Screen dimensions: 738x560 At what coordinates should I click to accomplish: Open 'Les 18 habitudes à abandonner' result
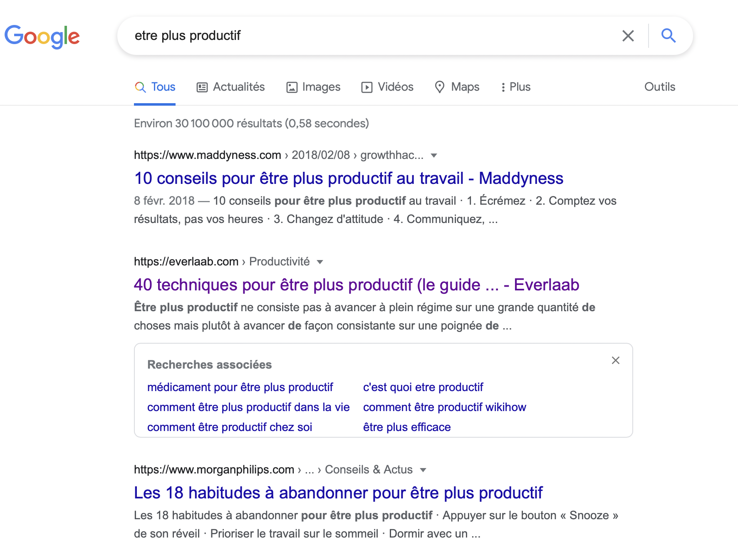click(338, 493)
